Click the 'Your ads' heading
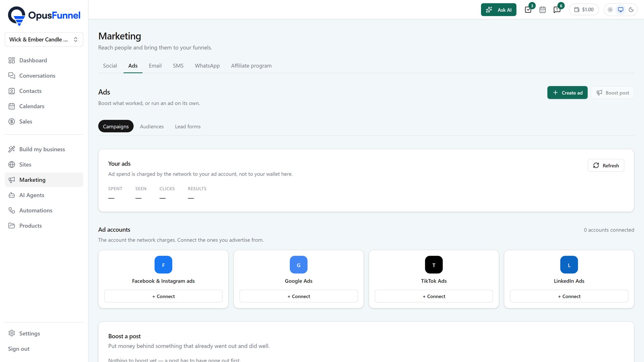Screen dimensions: 644x362 pos(119,164)
